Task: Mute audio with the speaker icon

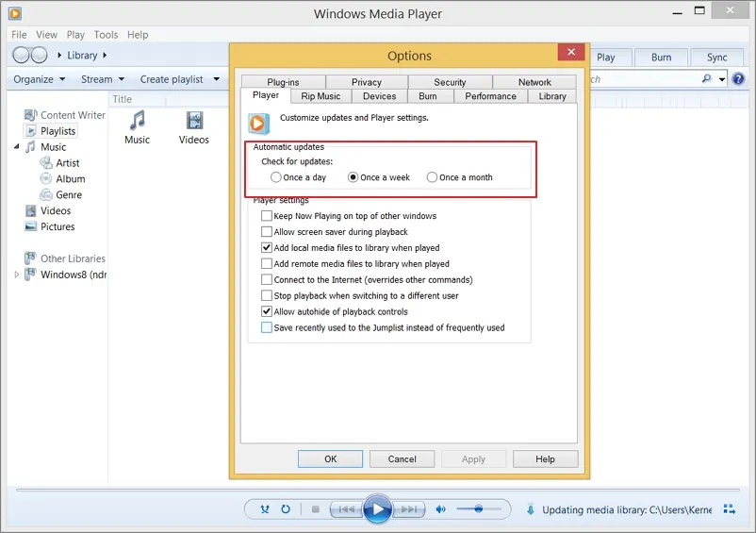Action: point(440,508)
